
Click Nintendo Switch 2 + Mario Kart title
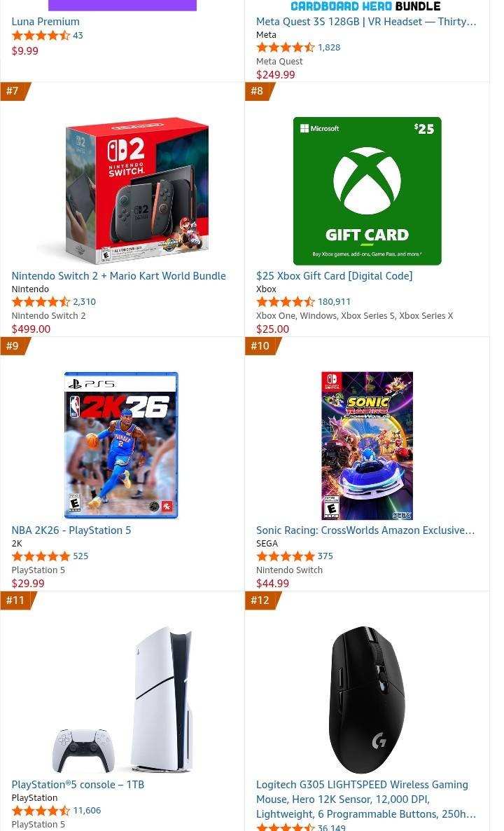tap(118, 275)
